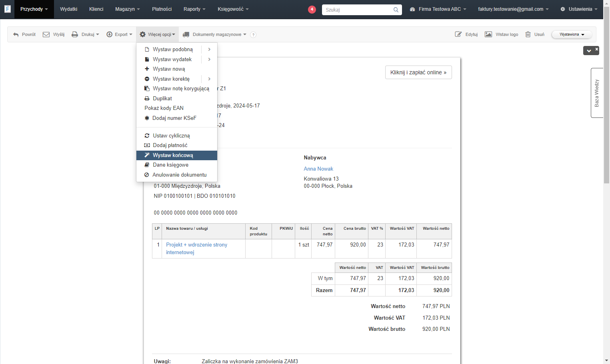Click the refresh icon for Ustaw cykliczną
610x364 pixels.
[x=147, y=135]
